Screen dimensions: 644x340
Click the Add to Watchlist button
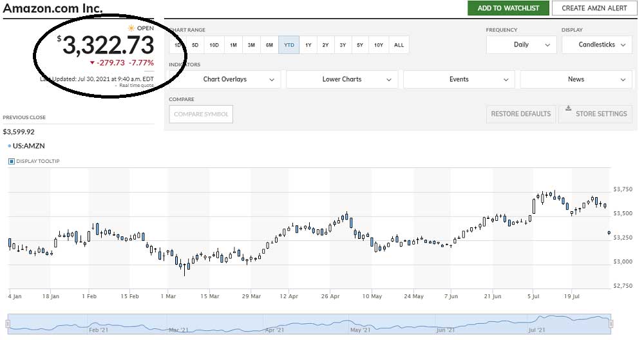[x=508, y=8]
